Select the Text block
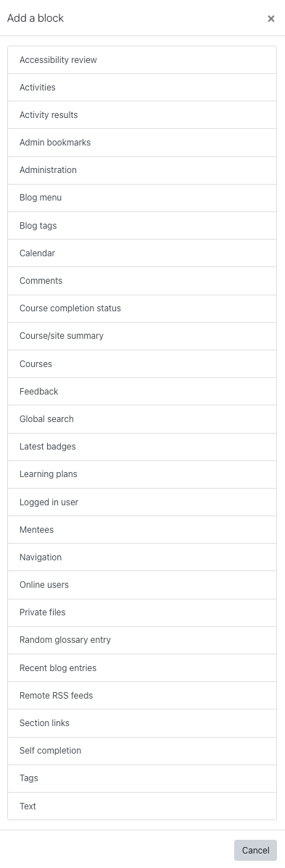The image size is (285, 868). 142,806
